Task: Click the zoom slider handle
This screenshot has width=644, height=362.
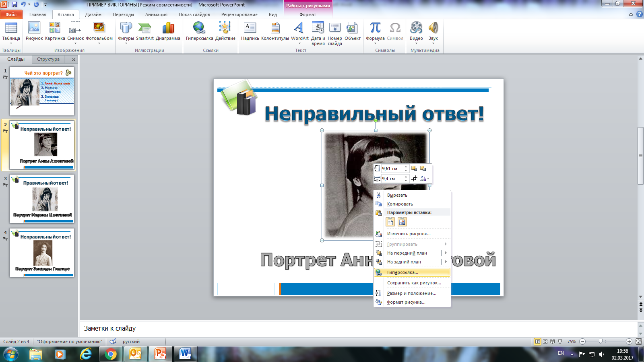Action: click(601, 341)
